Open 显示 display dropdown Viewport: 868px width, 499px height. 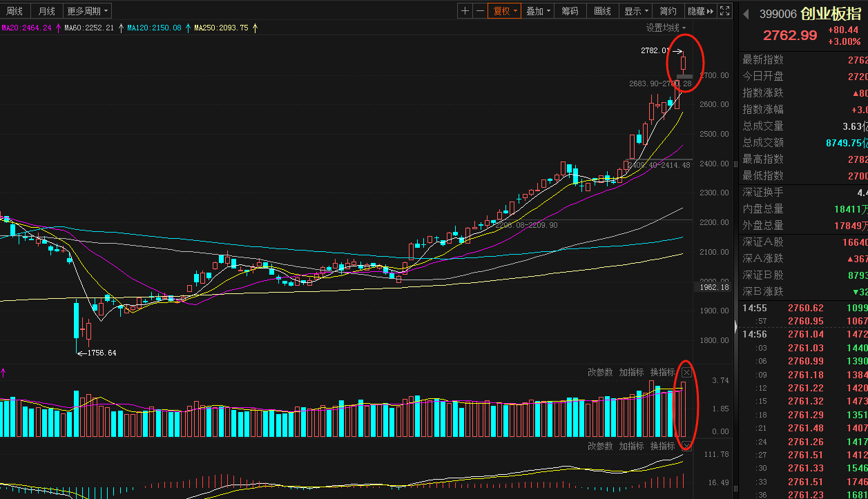click(636, 10)
